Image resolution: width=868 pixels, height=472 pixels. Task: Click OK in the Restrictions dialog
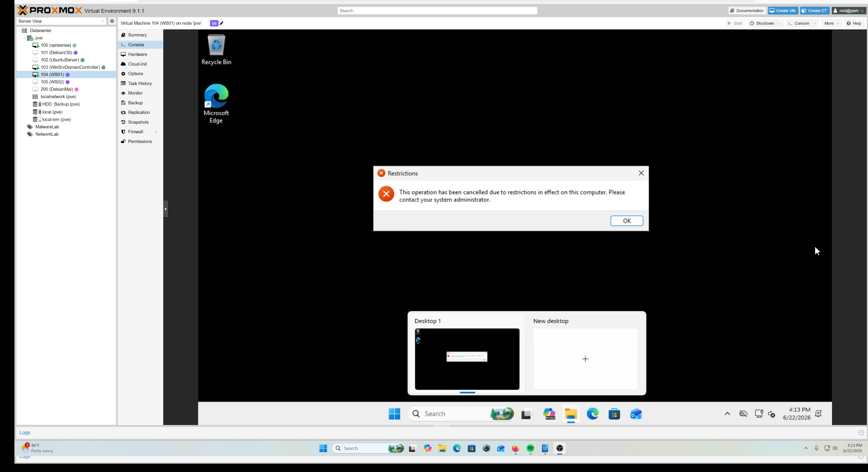click(627, 221)
